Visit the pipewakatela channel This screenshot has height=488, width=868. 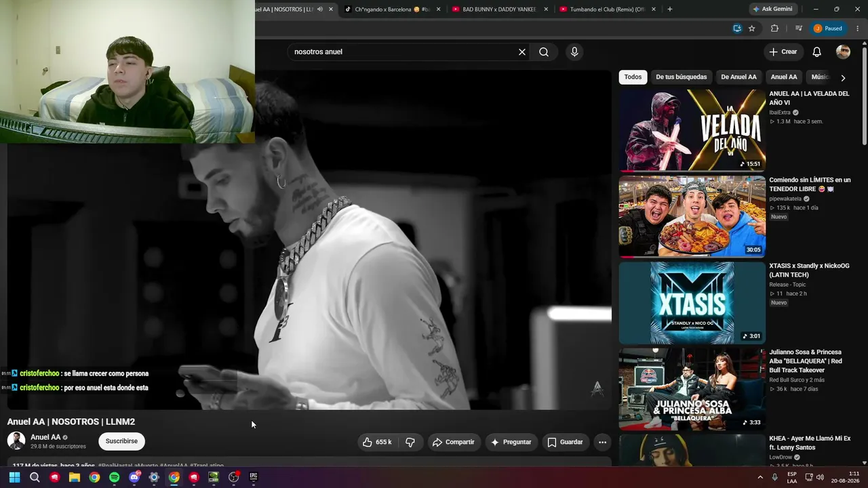pyautogui.click(x=785, y=199)
